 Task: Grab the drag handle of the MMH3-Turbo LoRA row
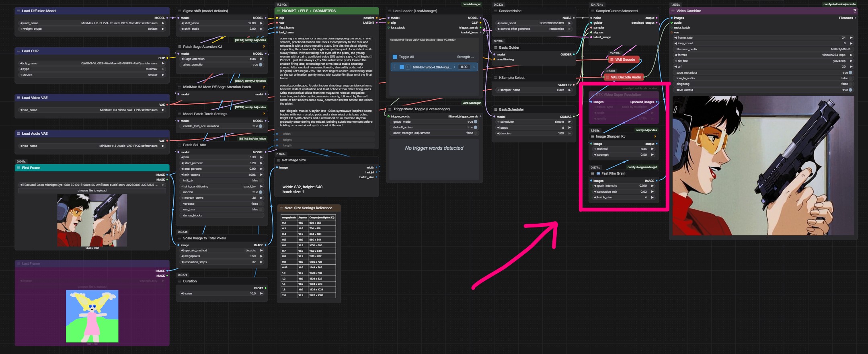(394, 67)
